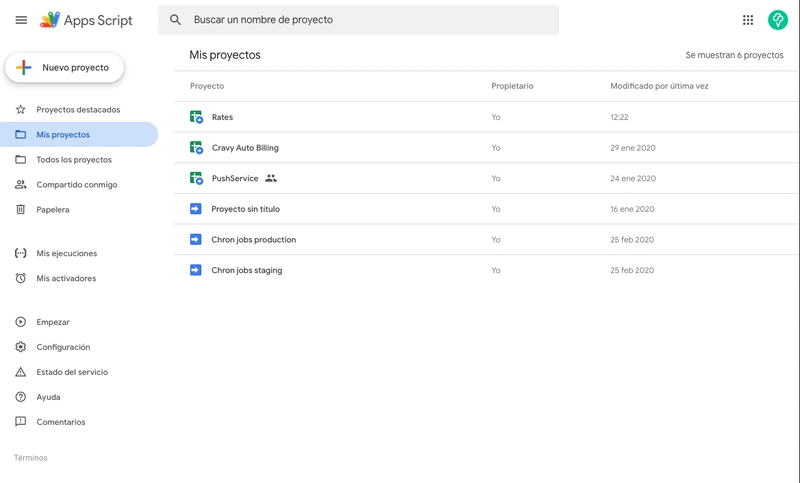800x483 pixels.
Task: Click the Modificado por última vez header
Action: [x=659, y=86]
